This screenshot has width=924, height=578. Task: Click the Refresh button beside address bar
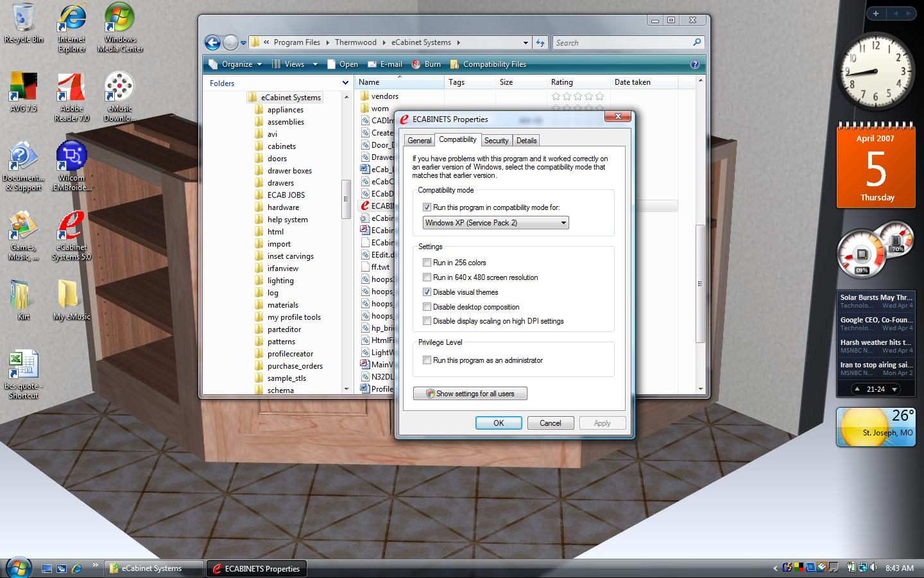(x=540, y=42)
